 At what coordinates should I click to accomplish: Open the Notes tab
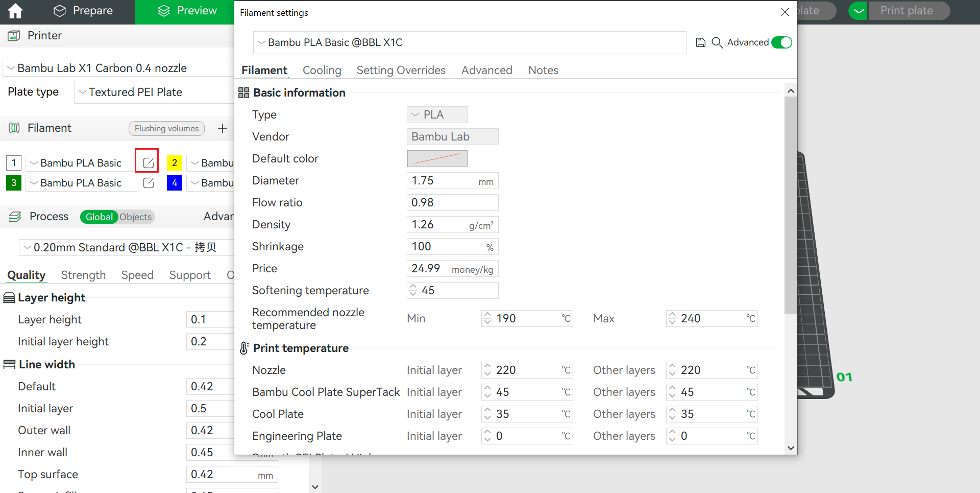point(543,70)
